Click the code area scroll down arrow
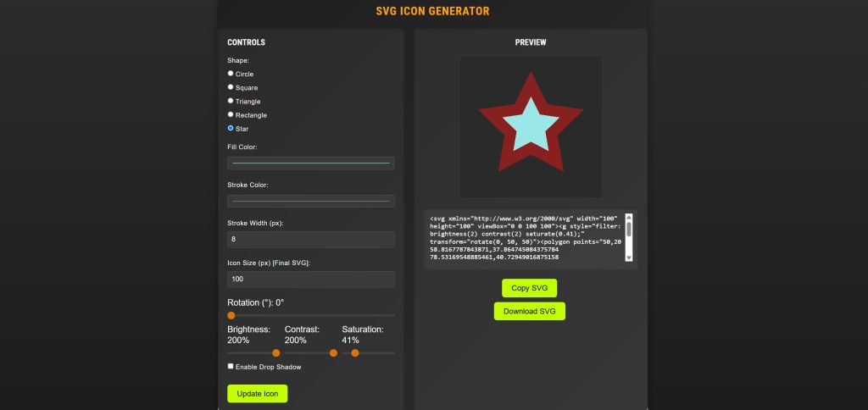This screenshot has width=868, height=410. pyautogui.click(x=629, y=258)
